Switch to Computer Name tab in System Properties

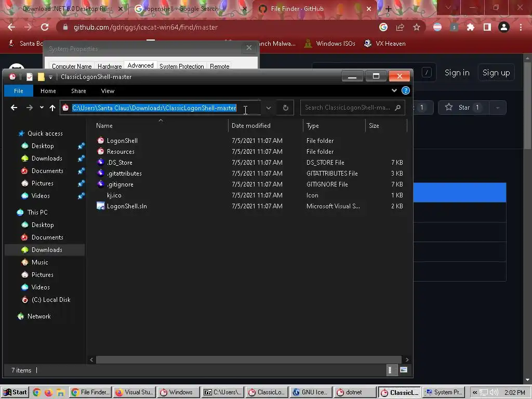[x=72, y=66]
